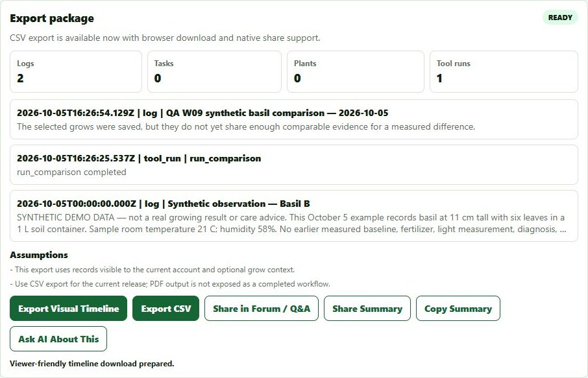Select the Plants count card
Screen dimensions: 588x378
356,71
